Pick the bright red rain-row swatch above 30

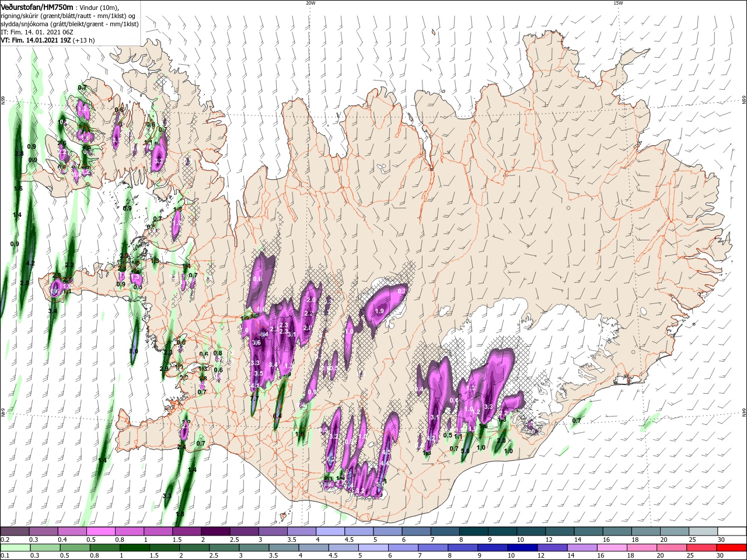731,548
